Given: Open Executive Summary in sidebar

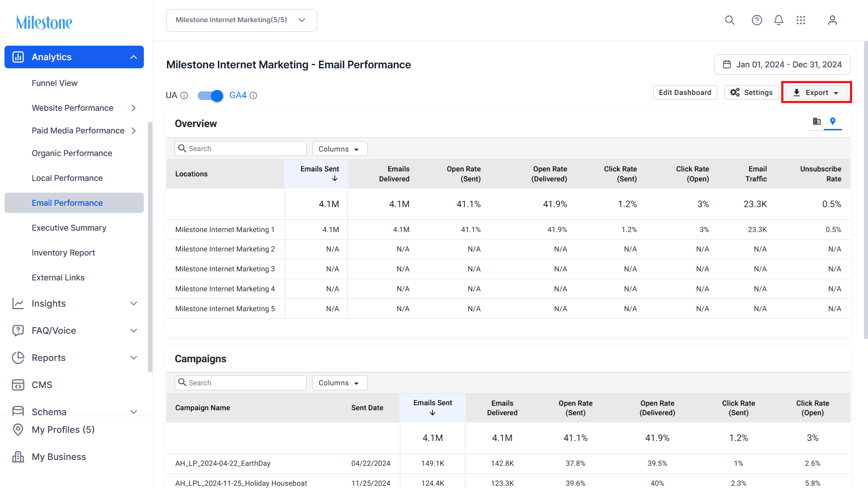Looking at the screenshot, I should click(x=69, y=228).
